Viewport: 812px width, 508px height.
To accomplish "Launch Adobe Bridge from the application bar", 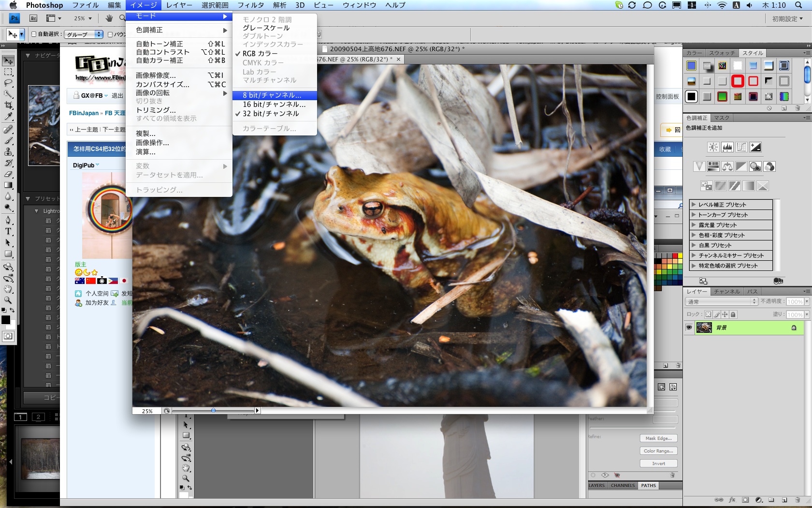I will (33, 18).
